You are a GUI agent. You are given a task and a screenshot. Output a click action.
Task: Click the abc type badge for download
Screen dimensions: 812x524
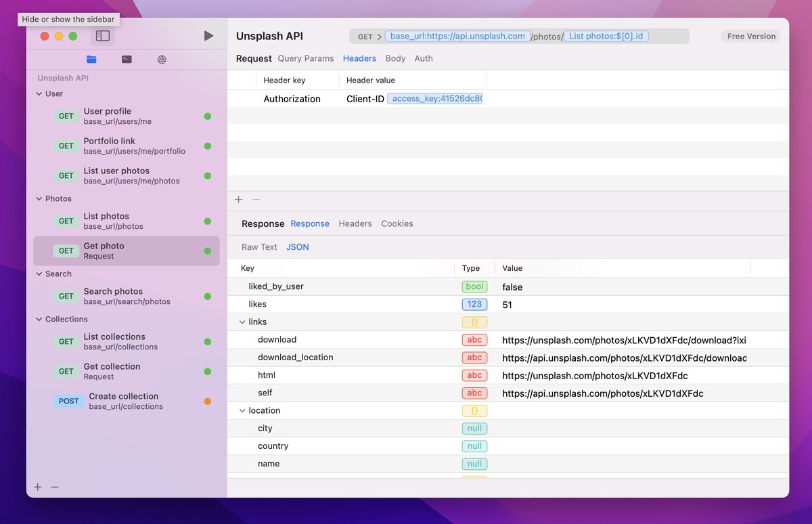click(474, 340)
